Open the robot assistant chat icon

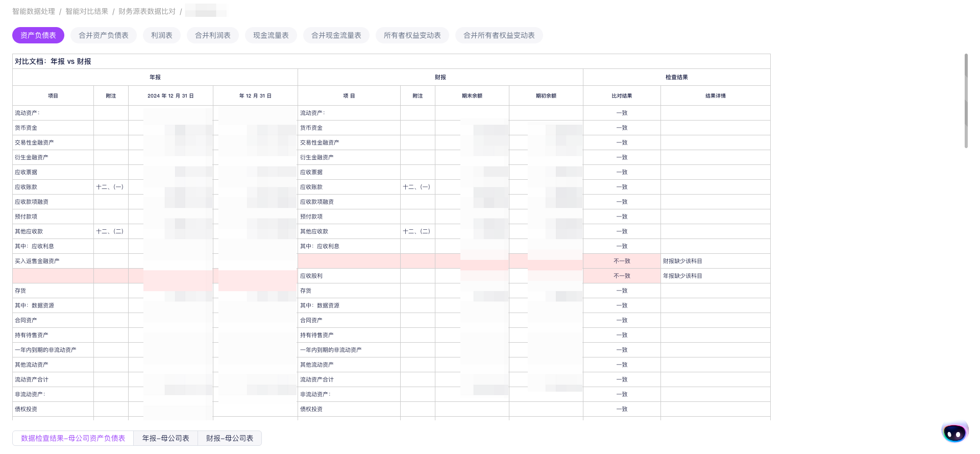coord(954,432)
